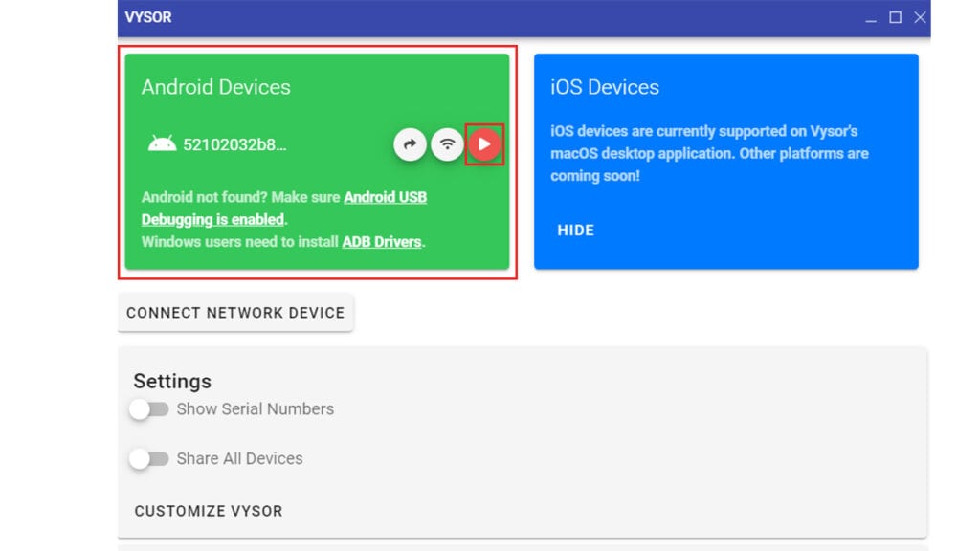
Task: Open the ADB Drivers link
Action: point(381,242)
